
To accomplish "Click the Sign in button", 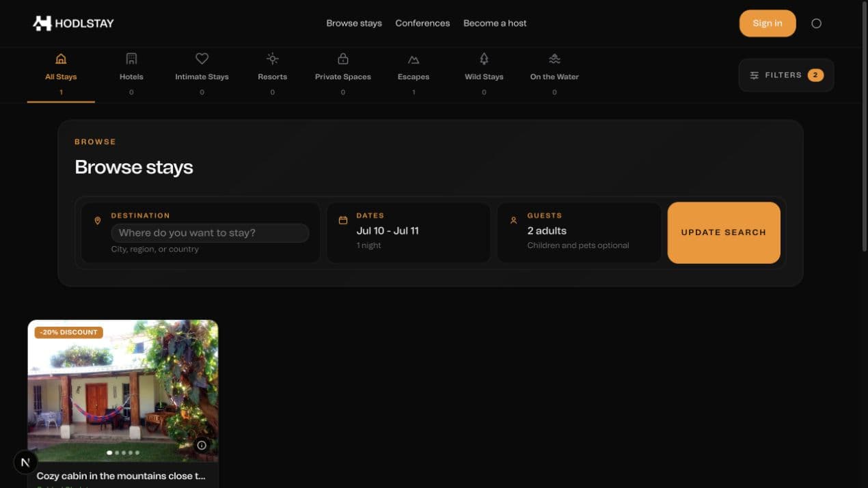I will tap(768, 23).
